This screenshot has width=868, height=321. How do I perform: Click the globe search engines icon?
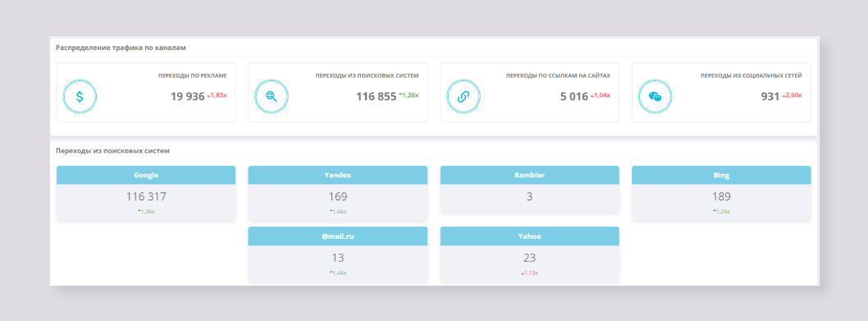(x=272, y=97)
